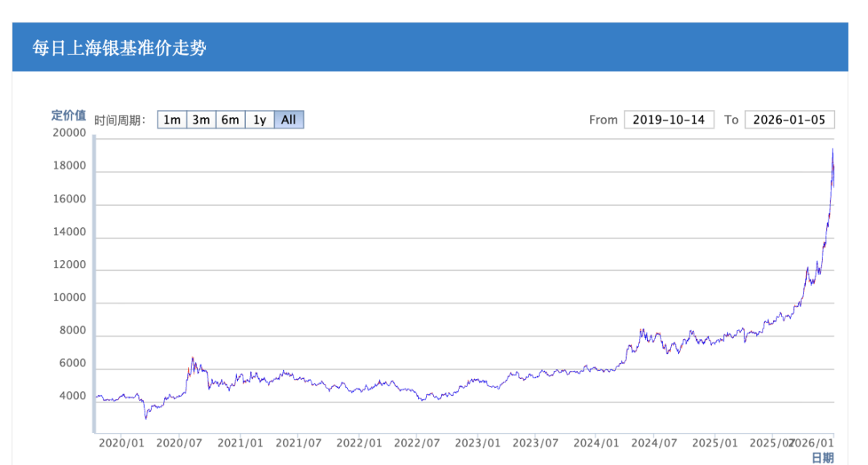Click the price peak near 2026/01
The image size is (868, 465).
pyautogui.click(x=833, y=150)
